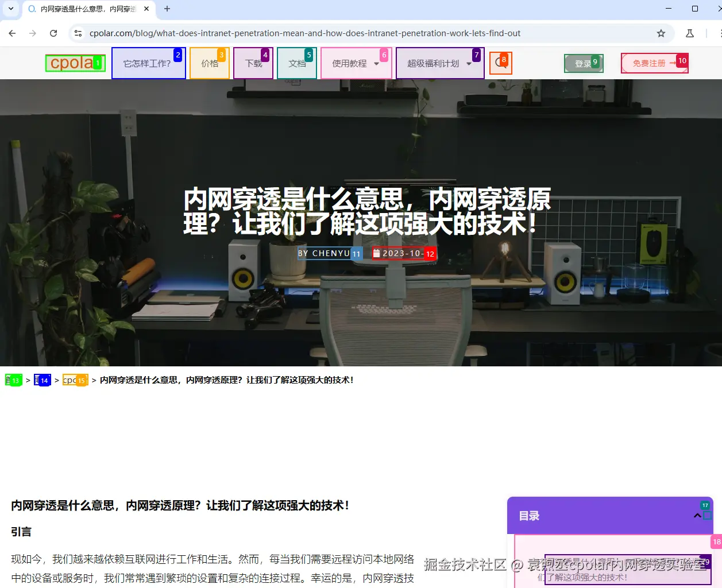The height and width of the screenshot is (588, 722).
Task: Open the 它怎样工作? menu item
Action: tap(149, 63)
